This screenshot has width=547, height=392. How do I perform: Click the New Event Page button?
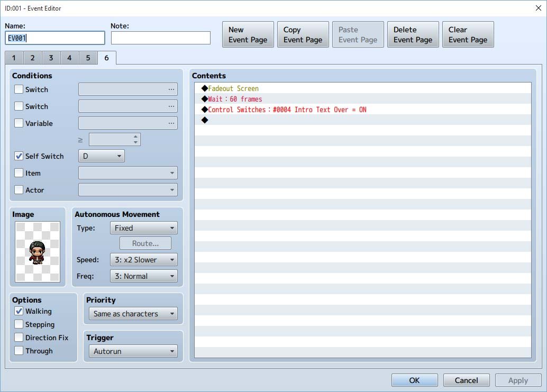click(x=248, y=34)
